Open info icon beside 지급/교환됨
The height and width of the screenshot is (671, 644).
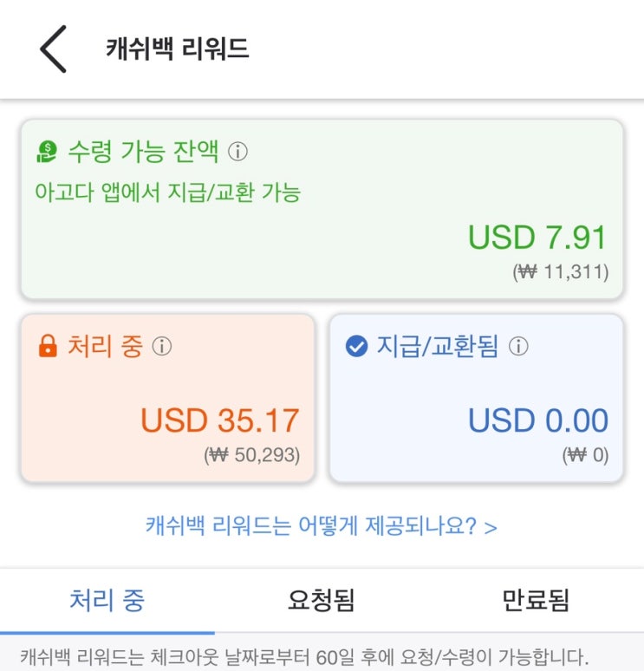click(518, 347)
